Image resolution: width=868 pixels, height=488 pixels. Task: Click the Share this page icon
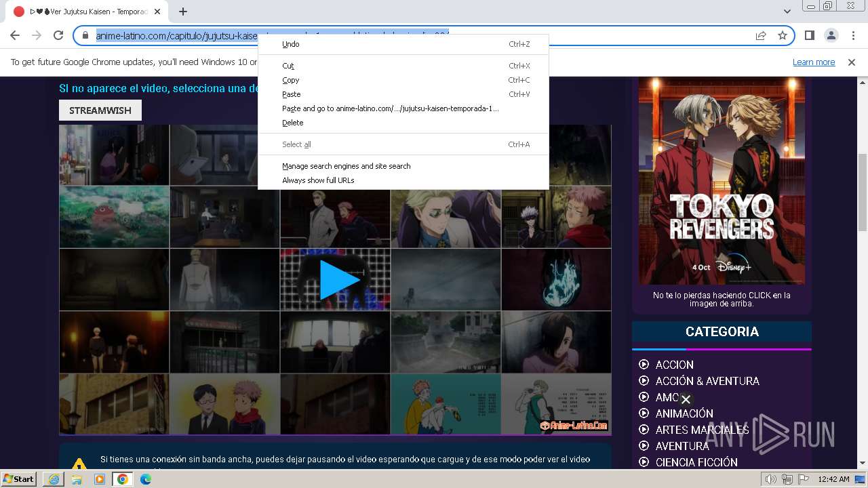coord(761,35)
